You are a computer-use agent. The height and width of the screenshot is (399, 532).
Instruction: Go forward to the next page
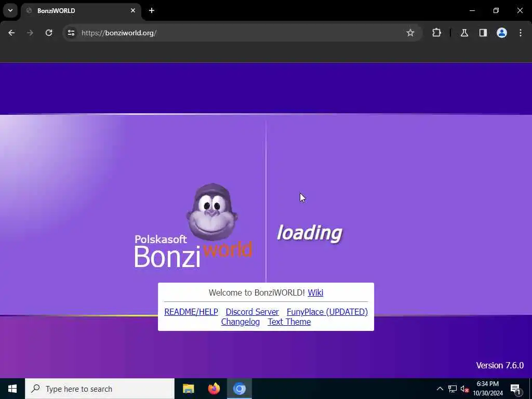point(30,33)
